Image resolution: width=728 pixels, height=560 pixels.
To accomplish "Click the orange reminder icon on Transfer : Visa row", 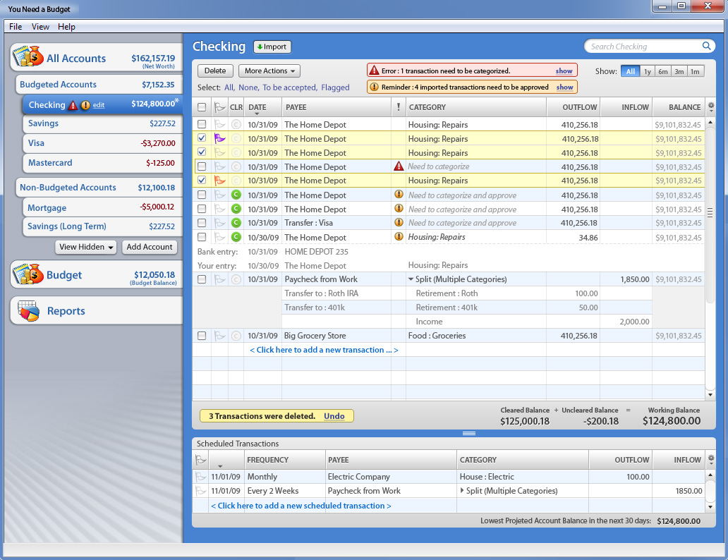I will (x=399, y=222).
